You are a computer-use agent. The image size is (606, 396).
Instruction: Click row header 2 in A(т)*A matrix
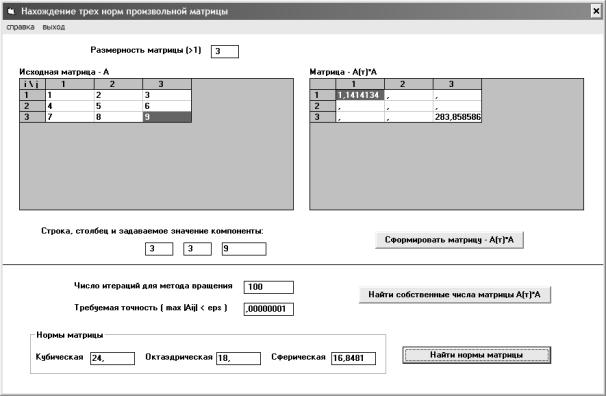coord(323,106)
